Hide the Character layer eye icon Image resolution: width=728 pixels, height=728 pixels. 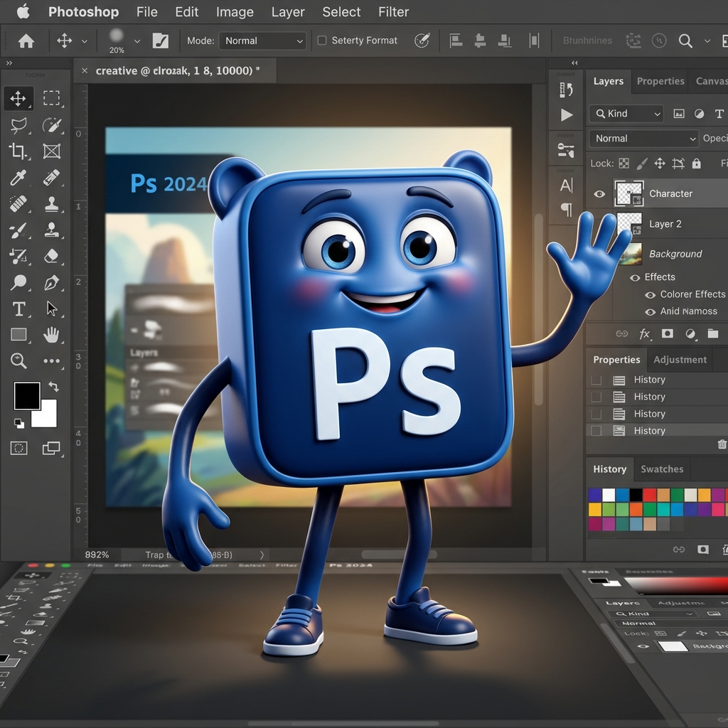click(599, 193)
